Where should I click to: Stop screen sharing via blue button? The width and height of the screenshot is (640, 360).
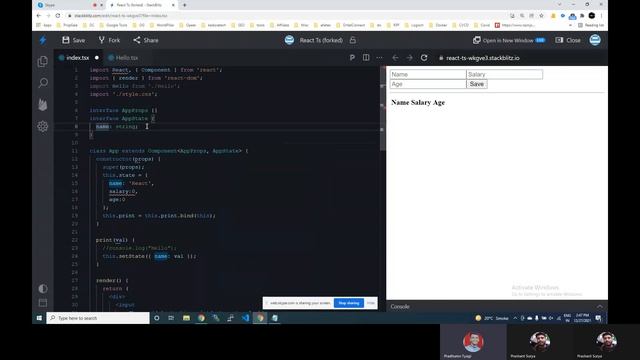[349, 303]
